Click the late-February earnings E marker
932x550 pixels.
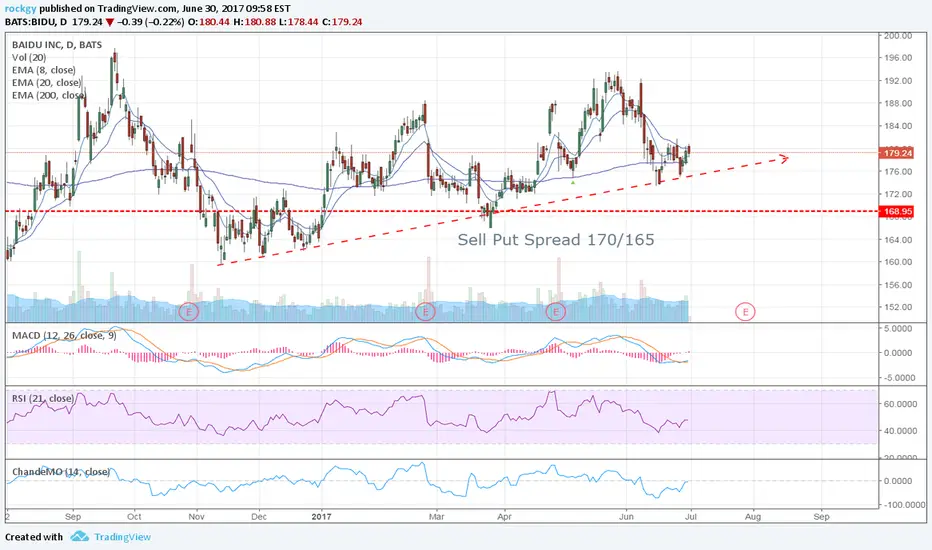pos(425,311)
